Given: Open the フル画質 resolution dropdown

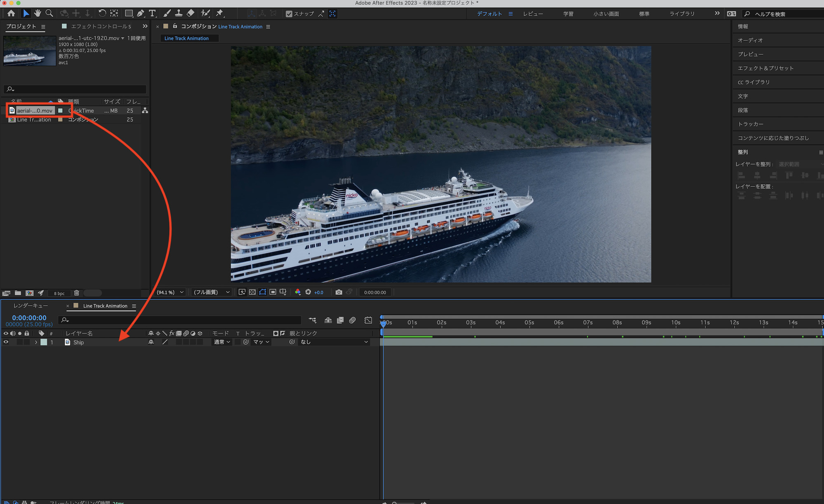Looking at the screenshot, I should (x=211, y=292).
